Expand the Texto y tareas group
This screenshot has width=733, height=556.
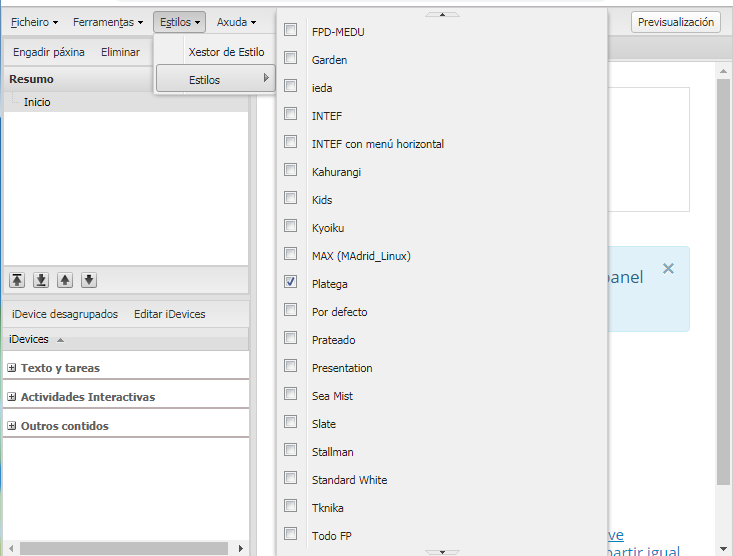point(12,368)
